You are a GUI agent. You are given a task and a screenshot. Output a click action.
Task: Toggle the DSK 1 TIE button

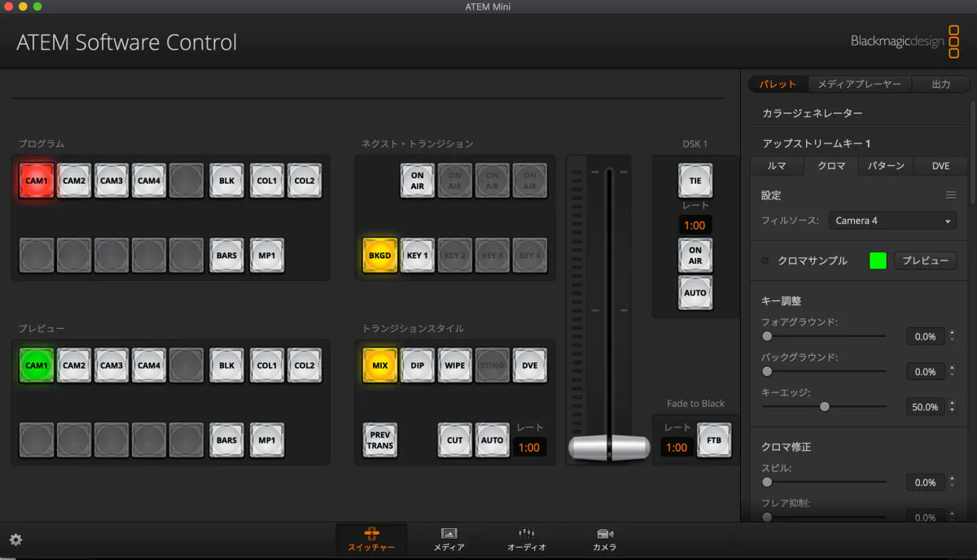click(x=695, y=181)
